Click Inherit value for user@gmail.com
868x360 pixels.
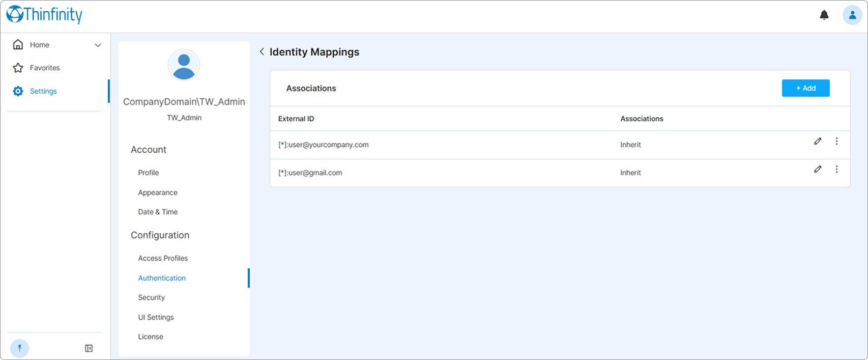pos(630,173)
